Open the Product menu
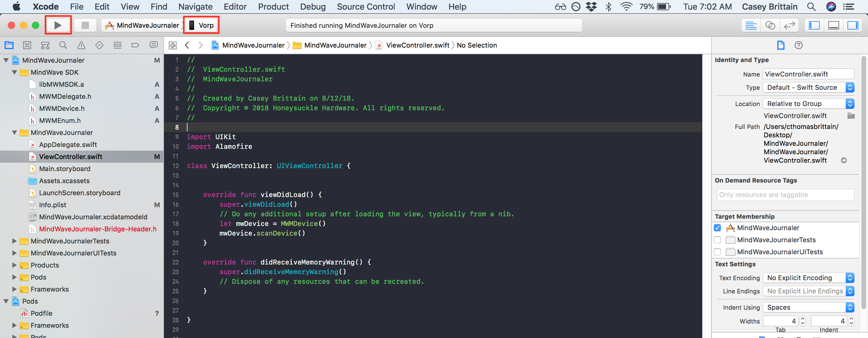The height and width of the screenshot is (338, 868). tap(273, 7)
